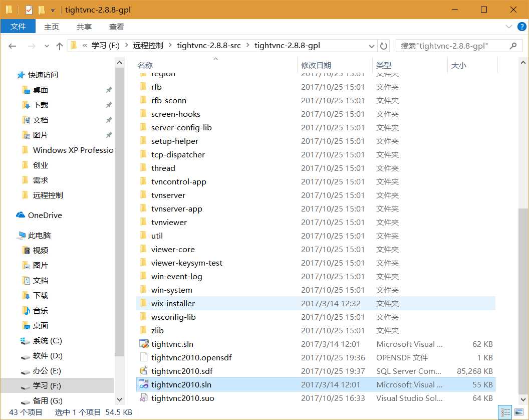Unpin 桌面 from quick access
Image resolution: width=529 pixels, height=420 pixels.
[x=109, y=90]
